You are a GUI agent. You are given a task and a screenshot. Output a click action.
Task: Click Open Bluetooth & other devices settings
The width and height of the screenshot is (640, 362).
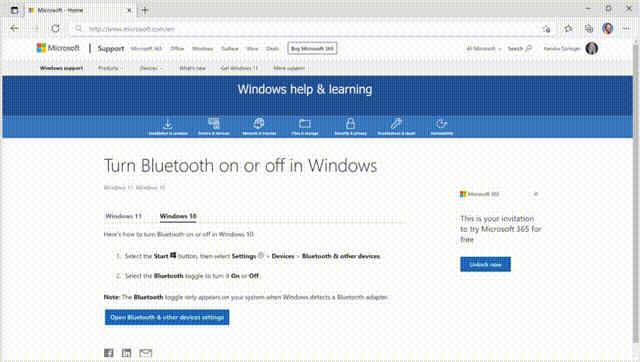pyautogui.click(x=167, y=317)
